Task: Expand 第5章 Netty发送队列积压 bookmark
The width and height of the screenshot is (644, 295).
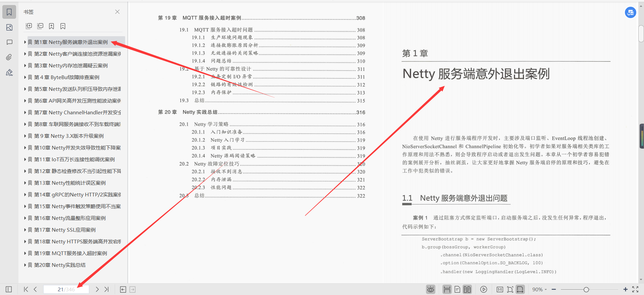Action: (x=25, y=89)
